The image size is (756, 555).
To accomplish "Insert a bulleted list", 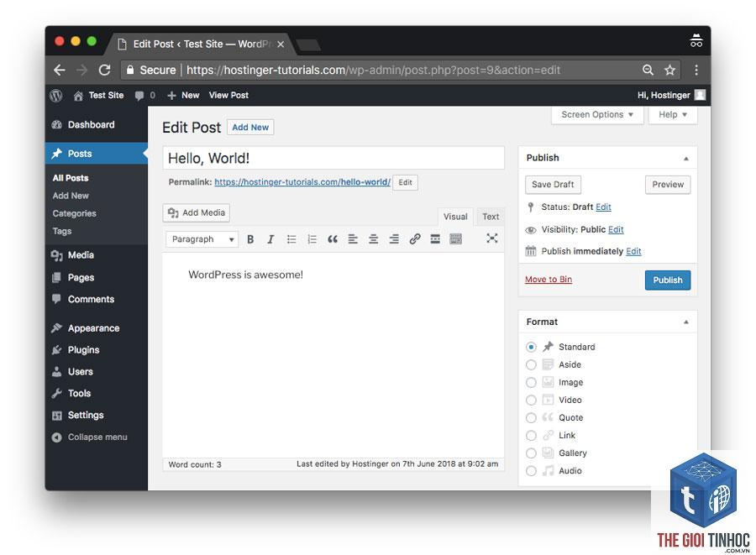I will 291,239.
